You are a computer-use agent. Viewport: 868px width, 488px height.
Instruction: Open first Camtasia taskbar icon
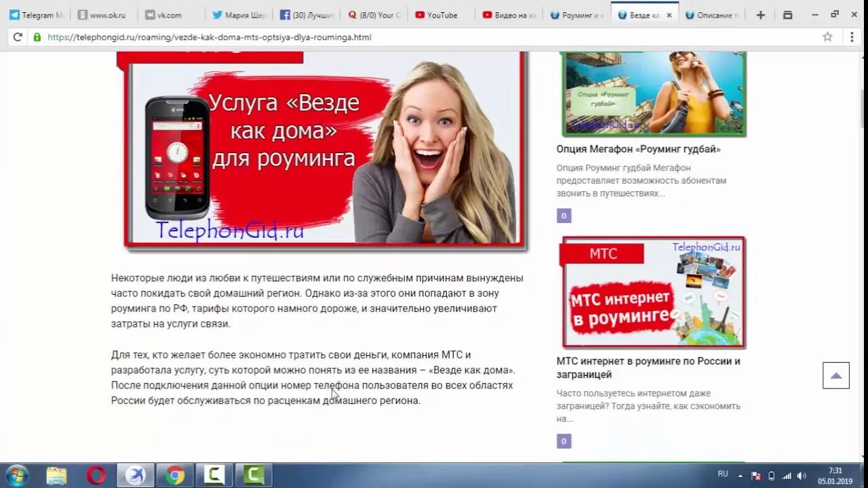[x=214, y=476]
